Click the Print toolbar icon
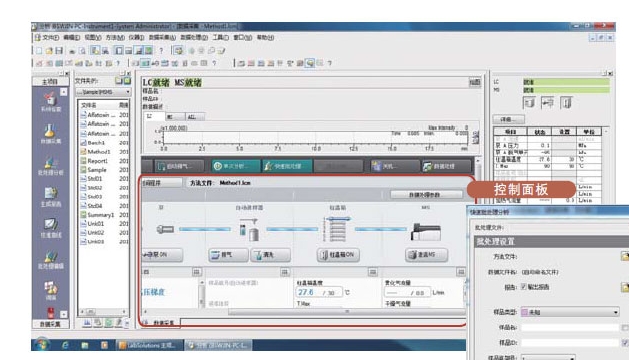This screenshot has width=629, height=360. (72, 51)
